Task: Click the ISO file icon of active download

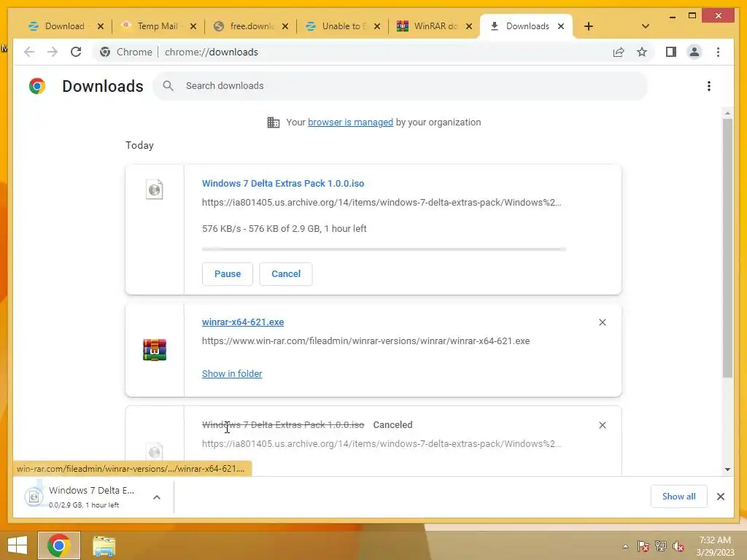Action: pos(155,190)
